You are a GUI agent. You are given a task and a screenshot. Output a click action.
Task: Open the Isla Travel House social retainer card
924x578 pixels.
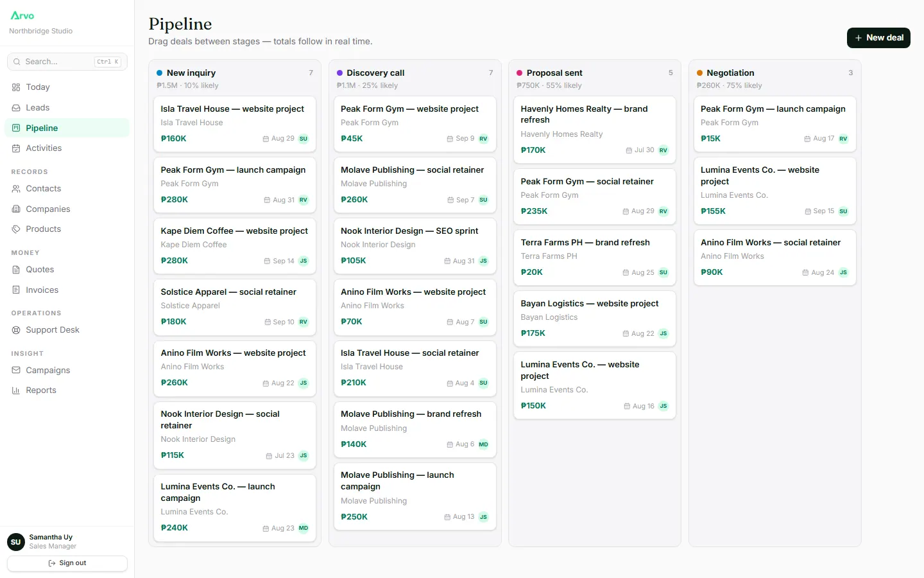click(x=415, y=367)
